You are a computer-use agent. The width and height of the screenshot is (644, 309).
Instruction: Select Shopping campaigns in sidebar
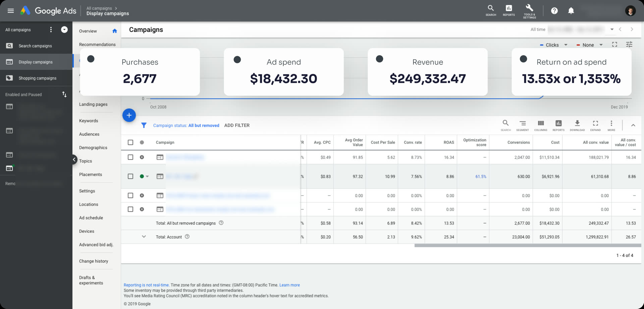36,78
